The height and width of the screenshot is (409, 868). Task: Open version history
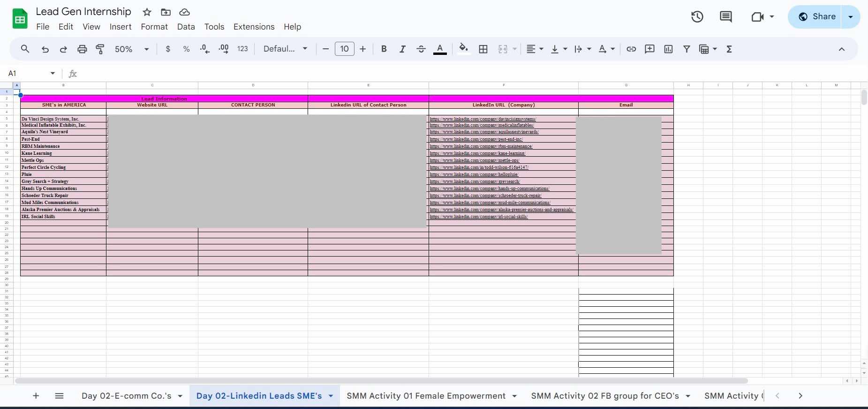(x=697, y=17)
